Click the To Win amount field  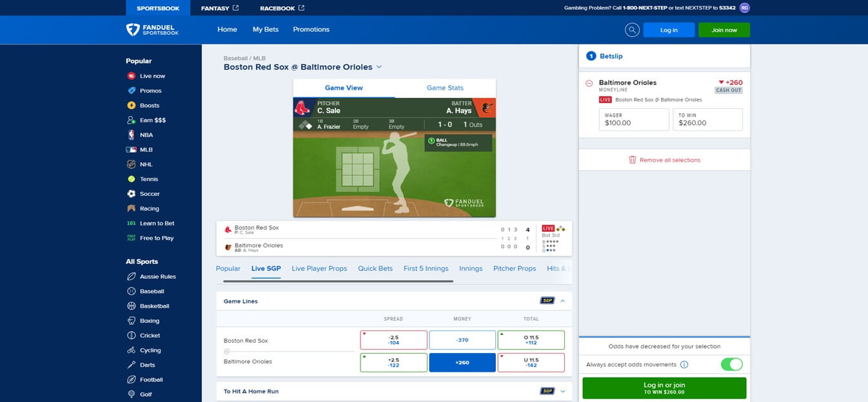click(x=707, y=119)
